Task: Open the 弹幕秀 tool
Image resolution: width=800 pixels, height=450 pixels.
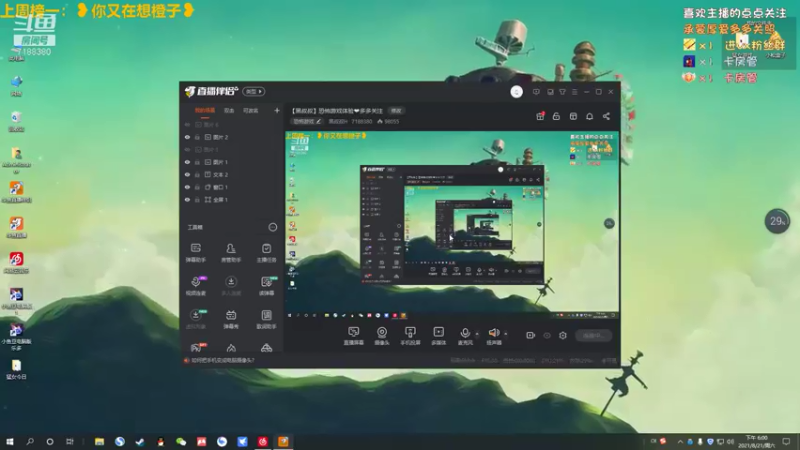Action: pos(231,319)
